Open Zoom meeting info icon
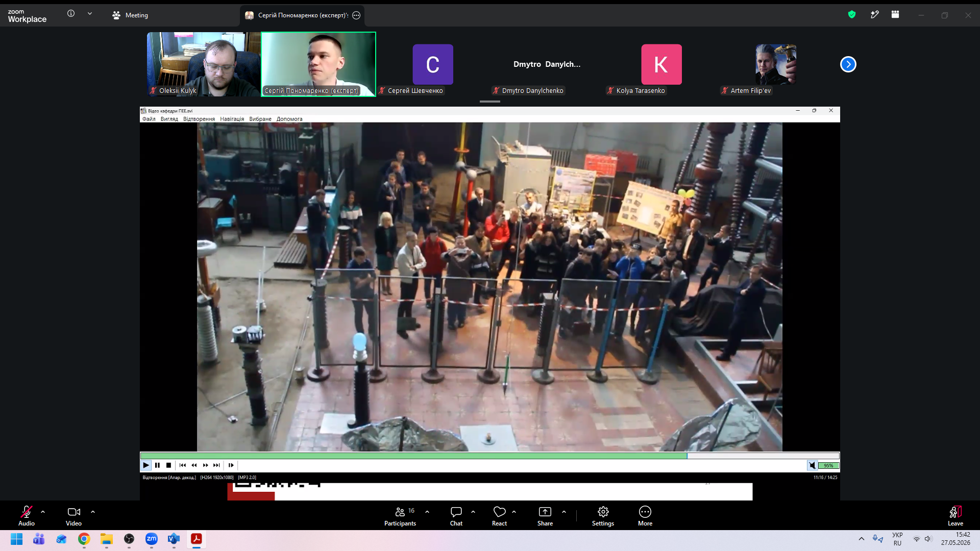Screen dimensions: 980x551 click(71, 14)
